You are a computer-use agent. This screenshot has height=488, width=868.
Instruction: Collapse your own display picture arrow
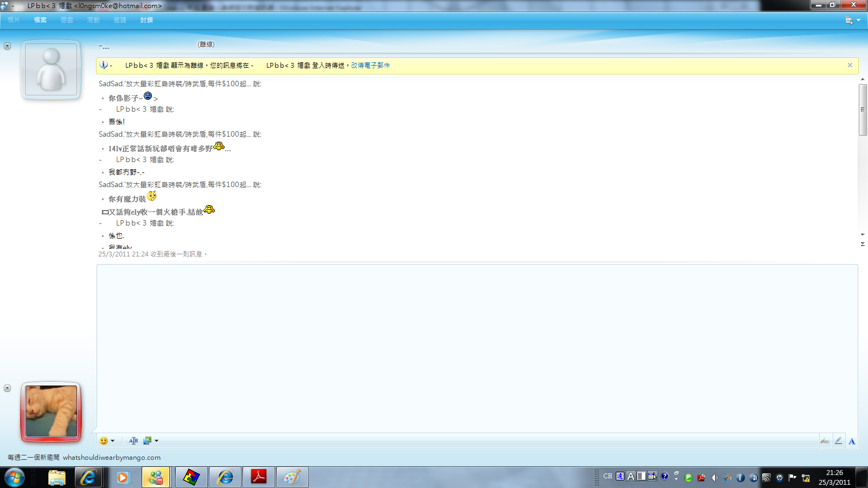(x=7, y=388)
